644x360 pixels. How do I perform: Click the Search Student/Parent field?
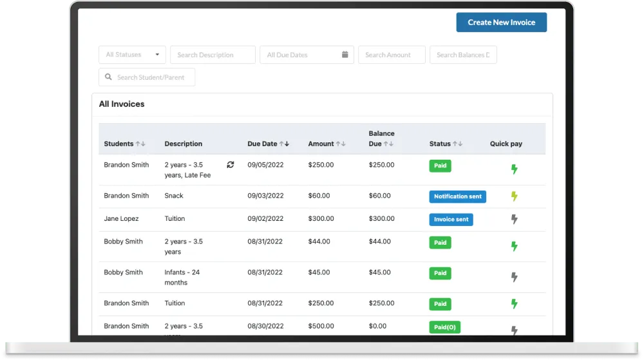tap(147, 77)
